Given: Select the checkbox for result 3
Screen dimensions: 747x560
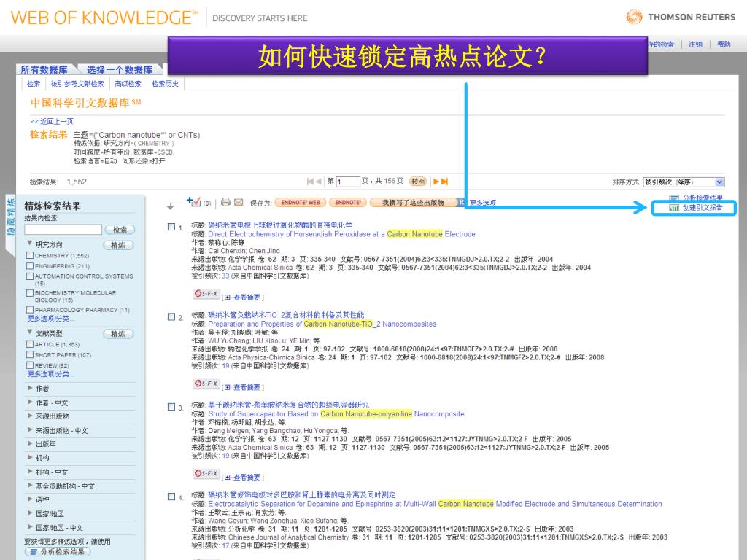Looking at the screenshot, I should (171, 407).
